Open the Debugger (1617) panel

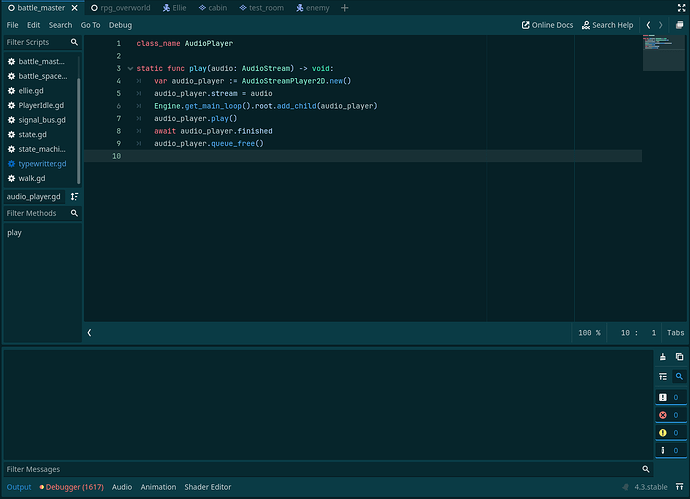(72, 487)
